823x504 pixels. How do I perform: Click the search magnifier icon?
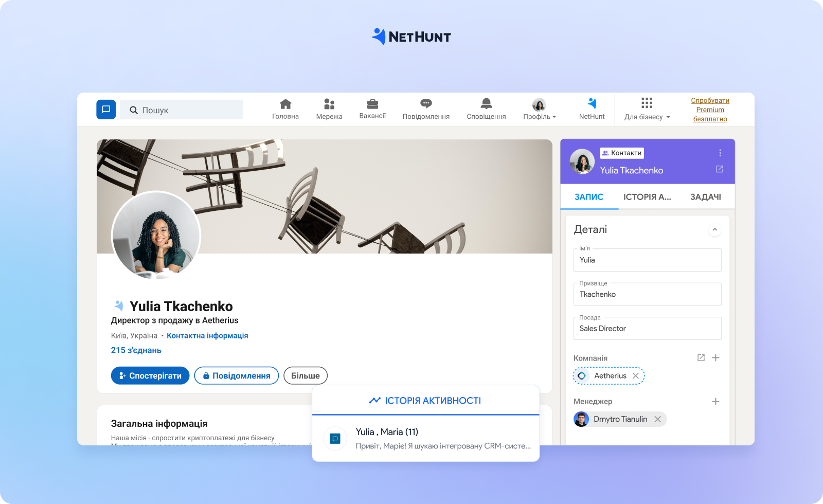[134, 110]
